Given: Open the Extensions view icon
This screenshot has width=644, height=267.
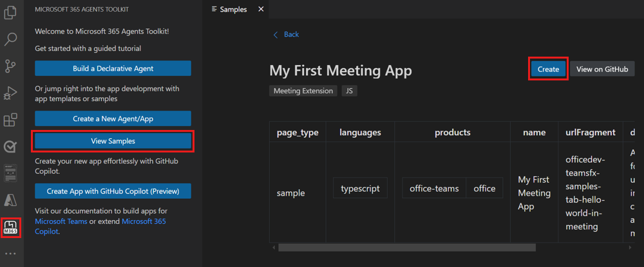Looking at the screenshot, I should point(10,120).
